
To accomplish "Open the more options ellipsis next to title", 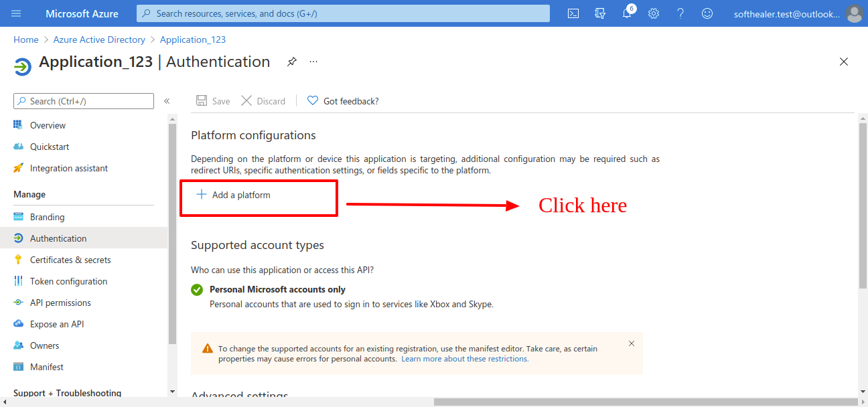I will (x=313, y=62).
